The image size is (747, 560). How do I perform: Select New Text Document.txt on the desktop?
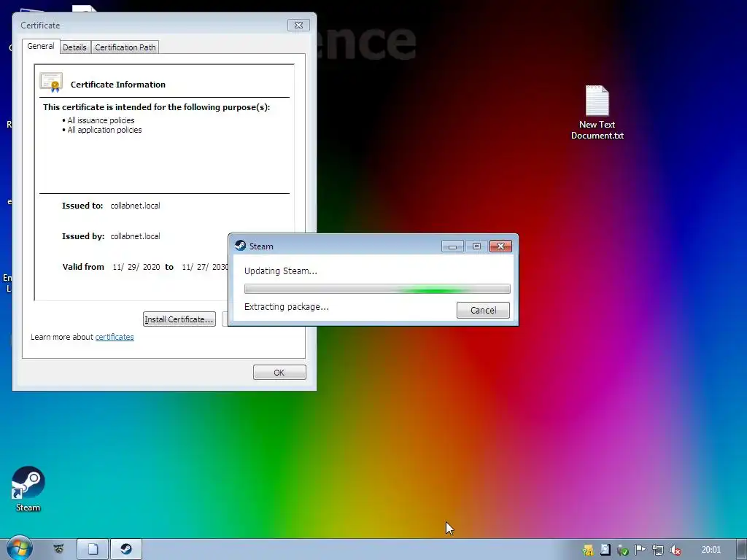click(597, 112)
